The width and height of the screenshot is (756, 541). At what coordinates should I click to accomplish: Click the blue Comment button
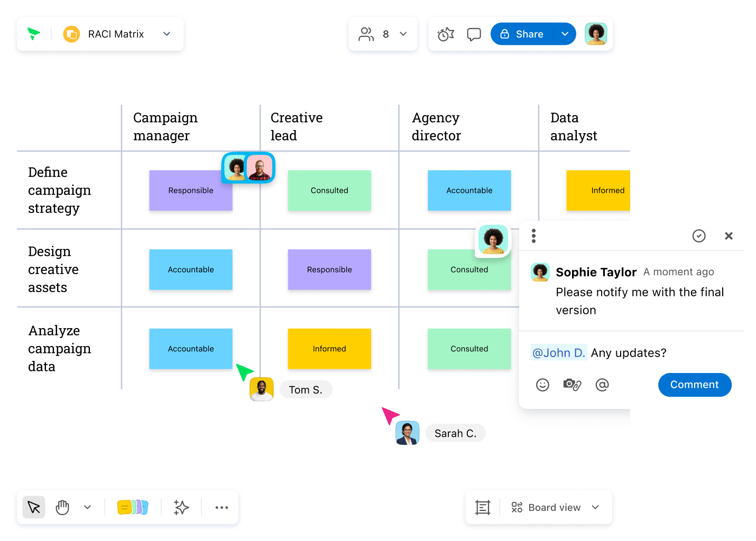[x=695, y=385]
